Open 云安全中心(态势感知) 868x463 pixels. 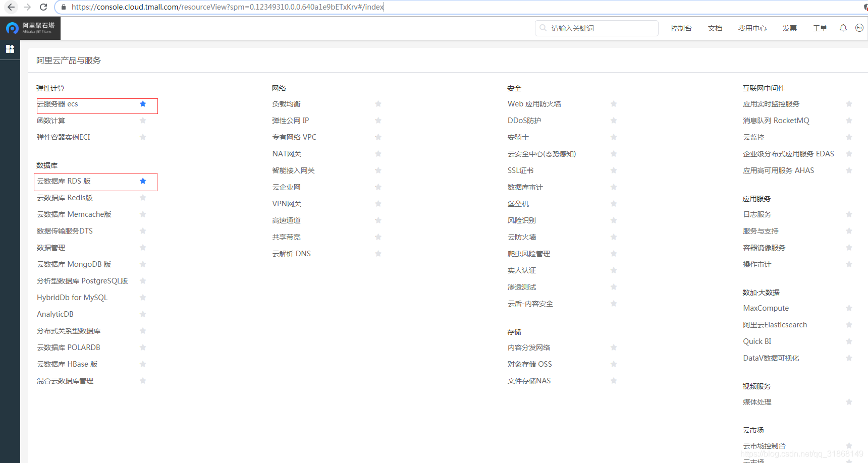[x=541, y=154]
